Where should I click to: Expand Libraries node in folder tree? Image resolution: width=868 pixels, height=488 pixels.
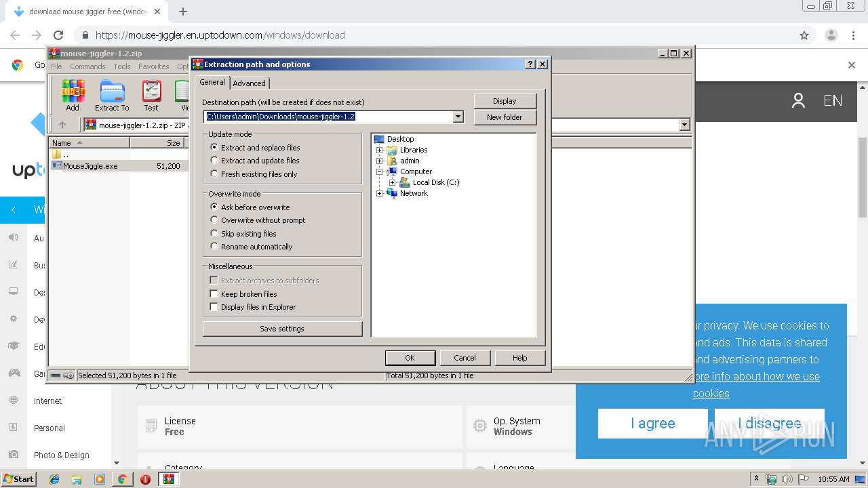coord(380,150)
